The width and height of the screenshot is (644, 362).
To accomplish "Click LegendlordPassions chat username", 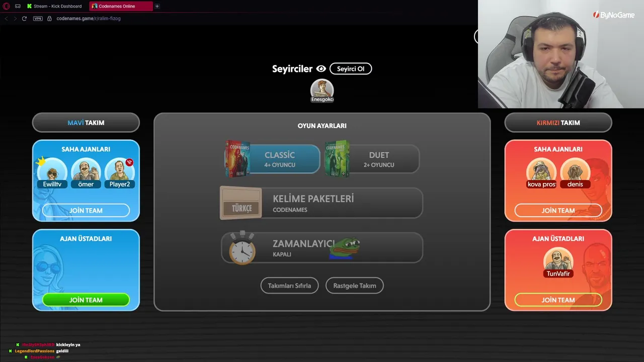I will tap(35, 351).
